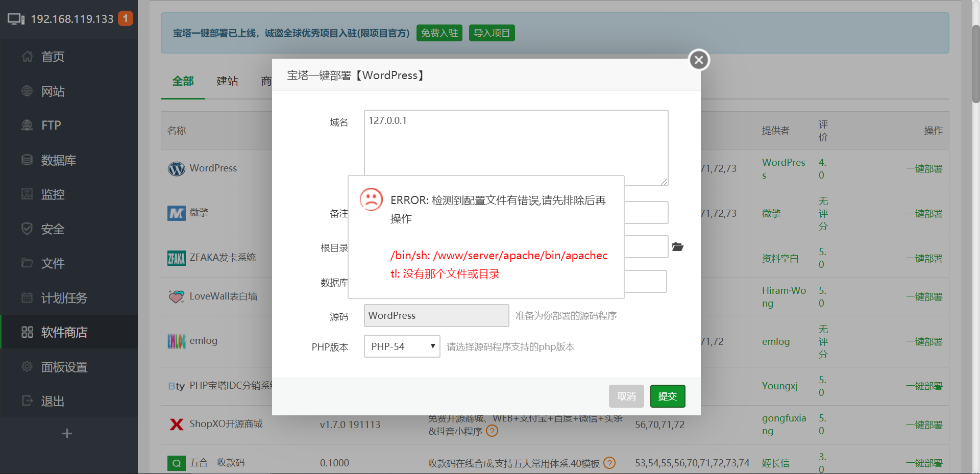
Task: Click the Youngxj provider link
Action: 780,386
